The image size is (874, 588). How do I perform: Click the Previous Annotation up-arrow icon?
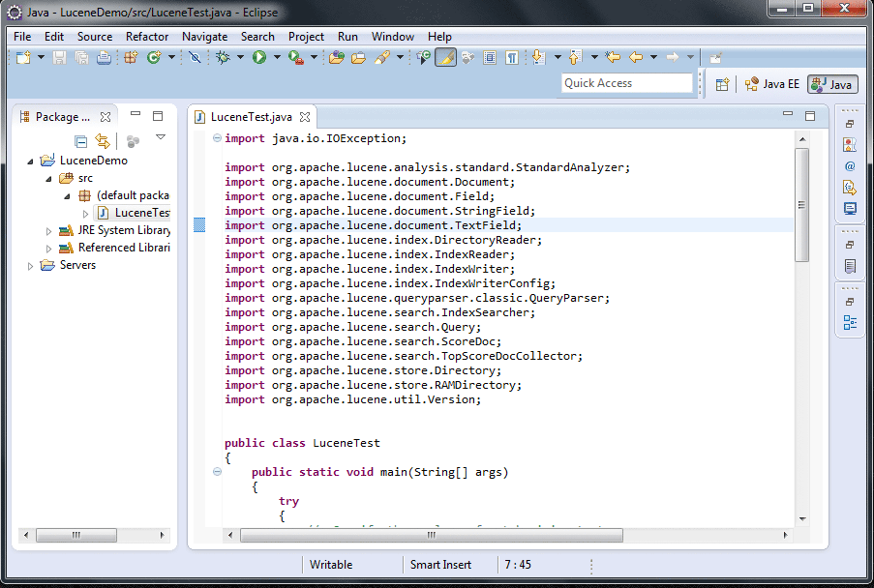[575, 57]
